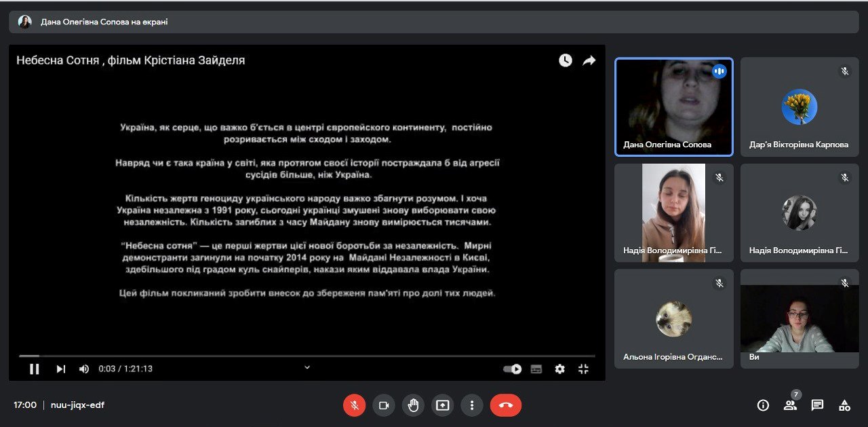The width and height of the screenshot is (868, 427).
Task: Open the participants list panel
Action: click(790, 405)
